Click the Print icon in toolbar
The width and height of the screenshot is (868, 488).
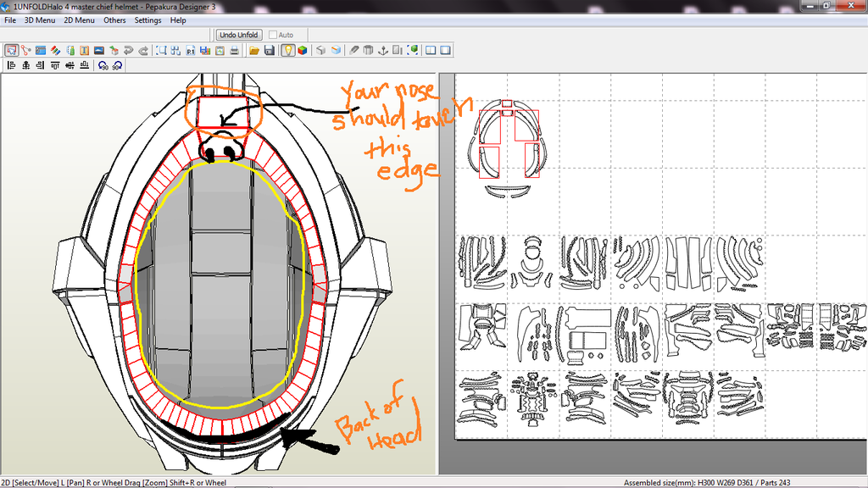tap(234, 50)
